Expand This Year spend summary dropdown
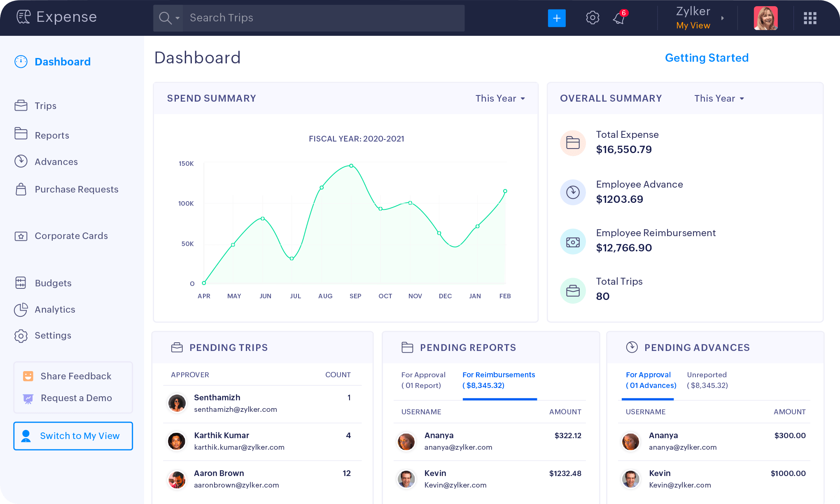The width and height of the screenshot is (840, 504). [x=500, y=99]
